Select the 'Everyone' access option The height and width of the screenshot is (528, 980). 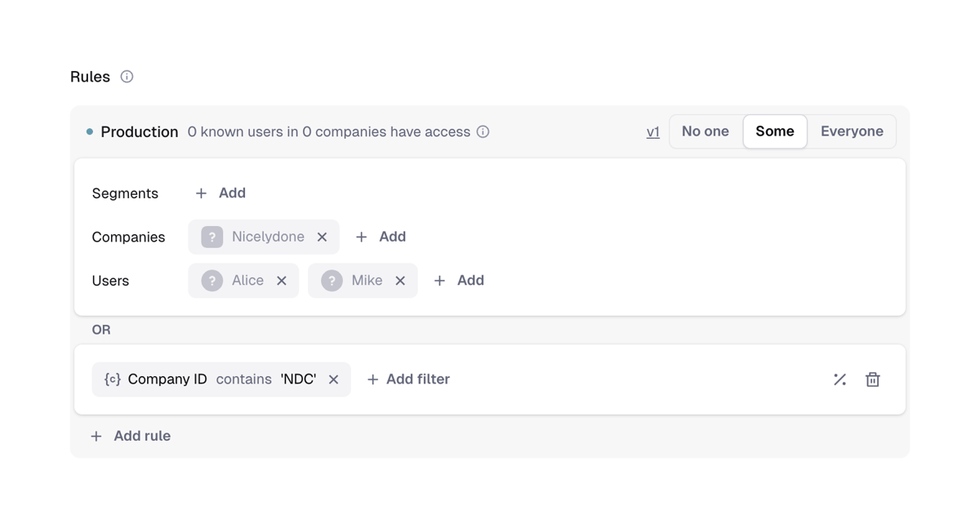(852, 131)
